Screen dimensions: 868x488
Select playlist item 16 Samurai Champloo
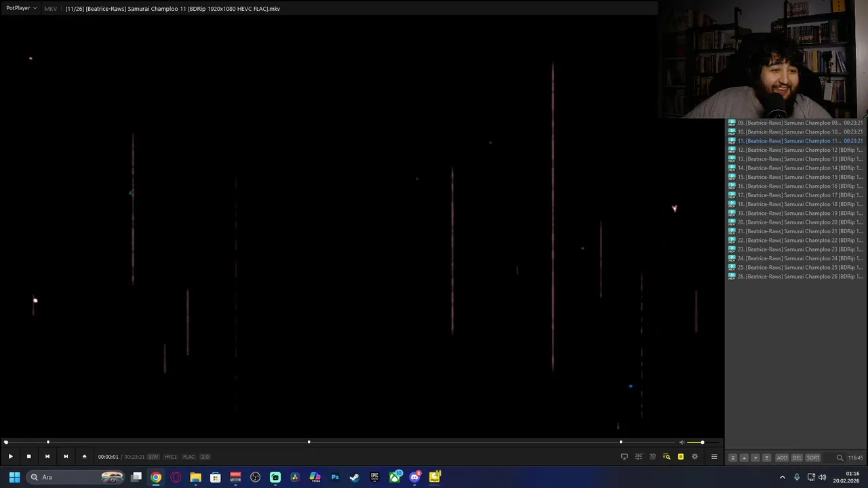click(x=795, y=186)
